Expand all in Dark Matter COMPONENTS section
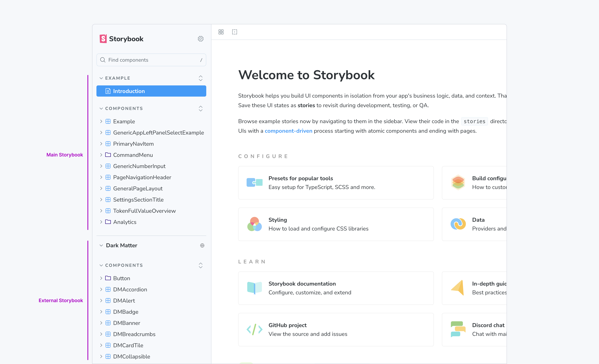 coord(200,265)
